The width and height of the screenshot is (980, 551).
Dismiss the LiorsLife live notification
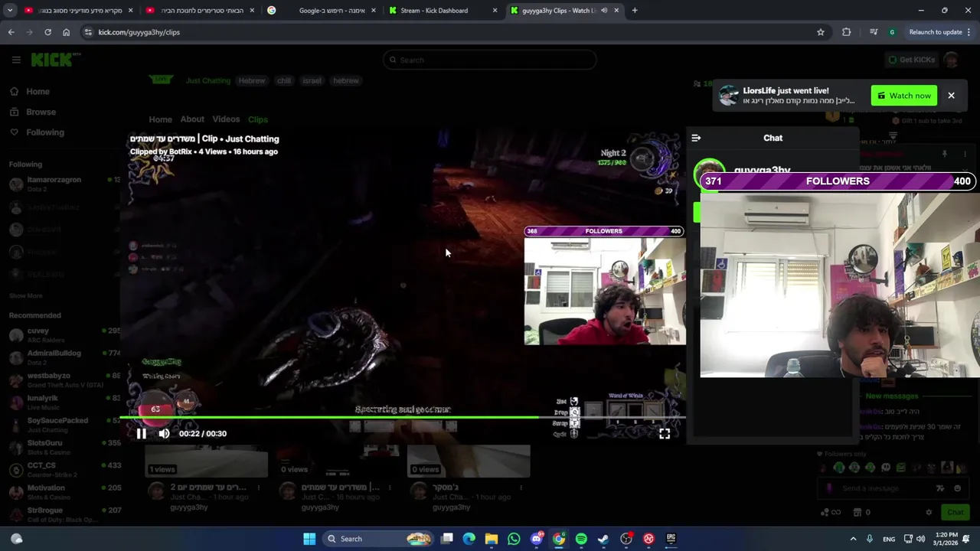pos(951,96)
